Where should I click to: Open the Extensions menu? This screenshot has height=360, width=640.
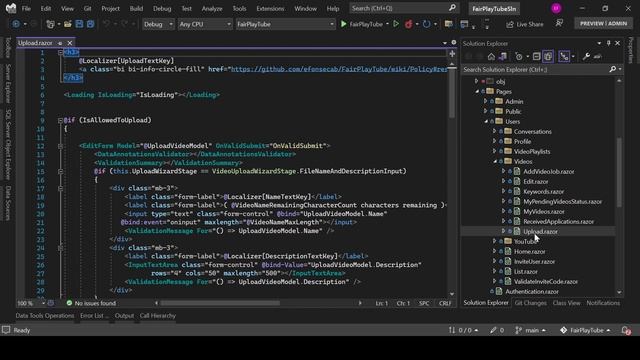(270, 8)
